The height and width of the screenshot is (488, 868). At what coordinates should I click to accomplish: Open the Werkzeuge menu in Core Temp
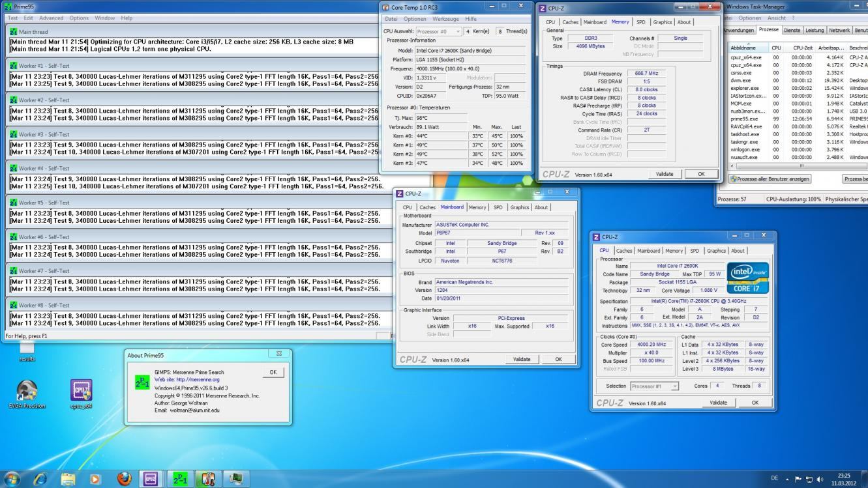tap(446, 19)
